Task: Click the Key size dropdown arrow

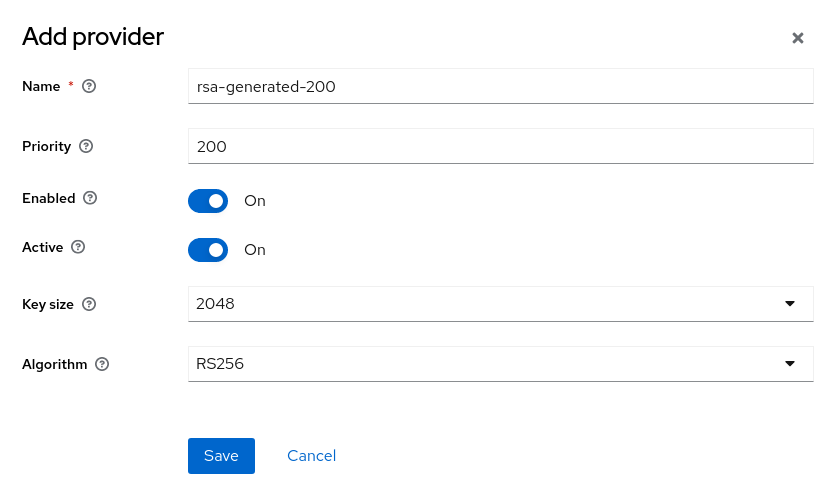Action: coord(790,304)
